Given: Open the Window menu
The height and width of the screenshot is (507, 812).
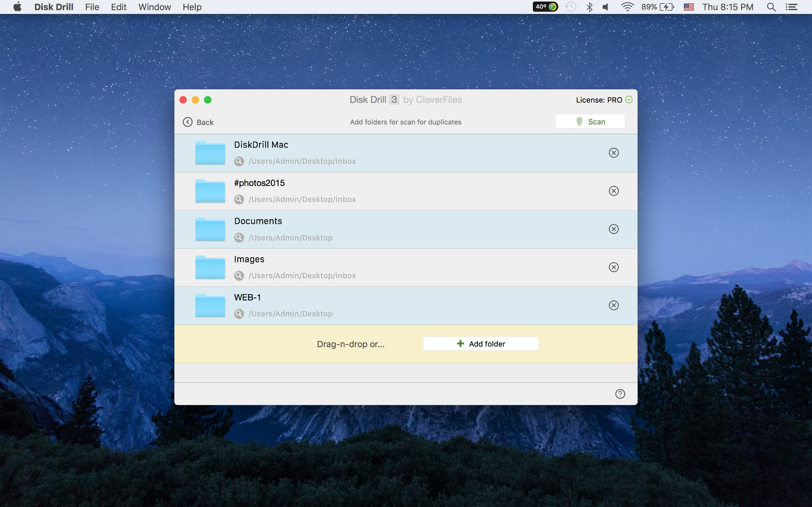Looking at the screenshot, I should coord(154,7).
